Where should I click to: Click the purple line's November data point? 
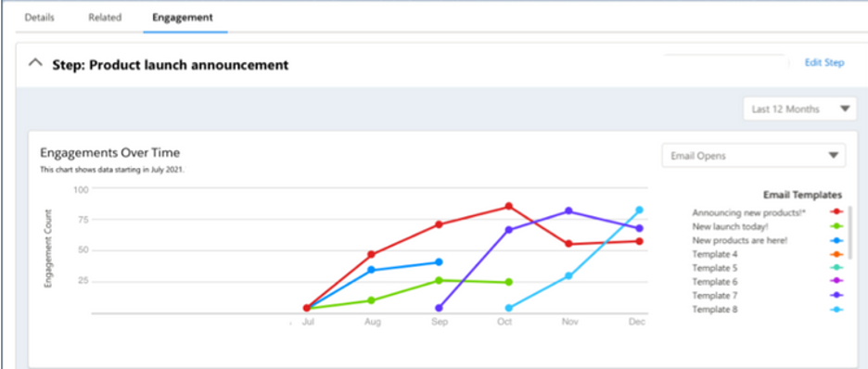click(x=568, y=211)
